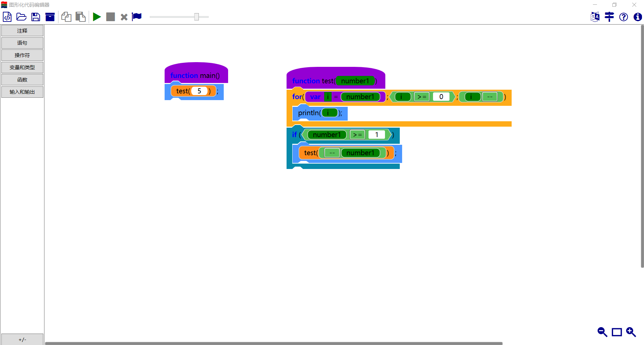644x345 pixels.
Task: Paste blocks from clipboard
Action: click(x=81, y=17)
